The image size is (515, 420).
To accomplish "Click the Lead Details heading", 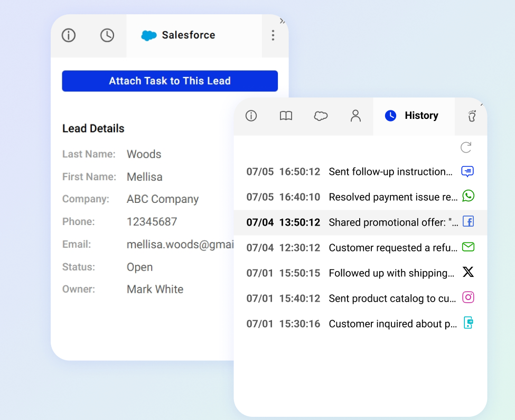I will [x=93, y=128].
